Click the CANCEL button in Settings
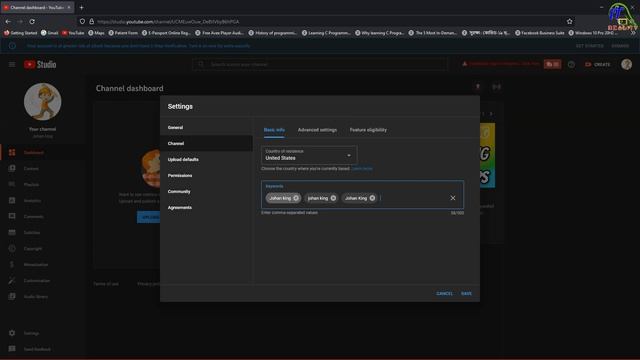 click(444, 293)
